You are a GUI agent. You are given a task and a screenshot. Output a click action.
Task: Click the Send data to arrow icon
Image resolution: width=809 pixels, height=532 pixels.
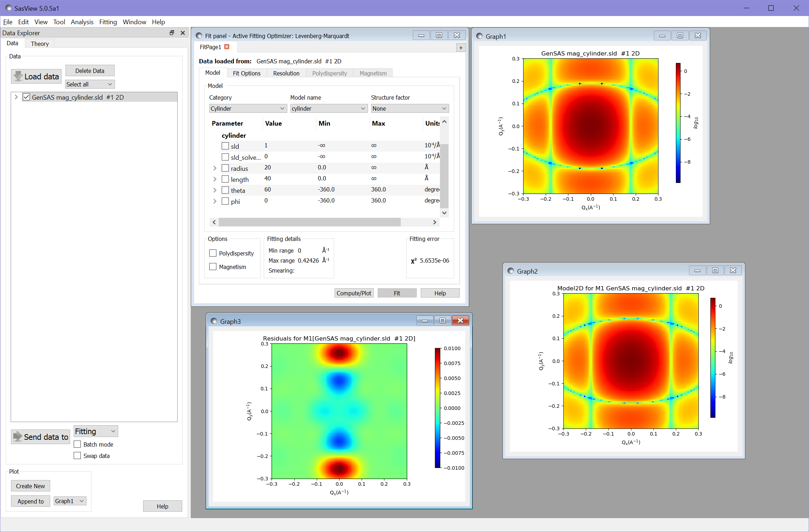pos(17,436)
